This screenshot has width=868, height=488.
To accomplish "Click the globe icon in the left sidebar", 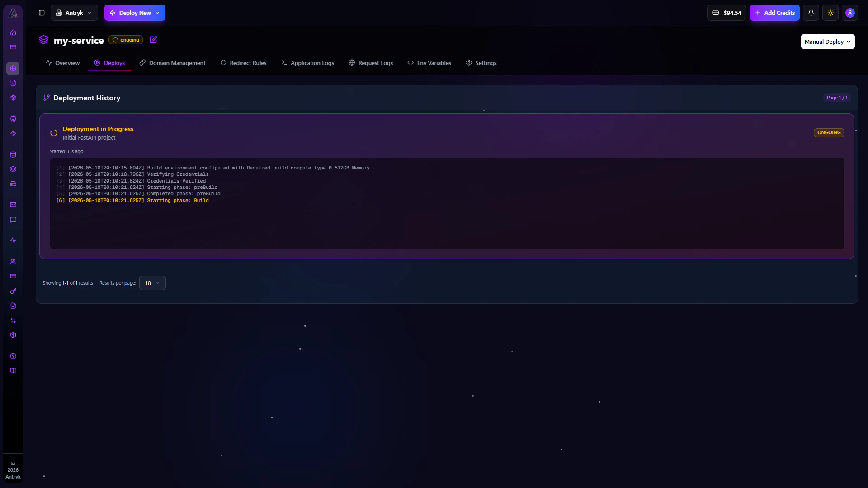I will (x=13, y=68).
